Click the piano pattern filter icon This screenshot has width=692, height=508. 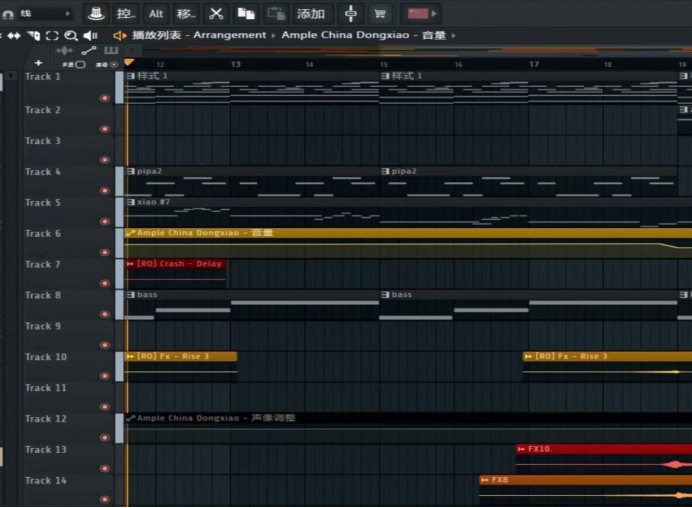point(111,50)
